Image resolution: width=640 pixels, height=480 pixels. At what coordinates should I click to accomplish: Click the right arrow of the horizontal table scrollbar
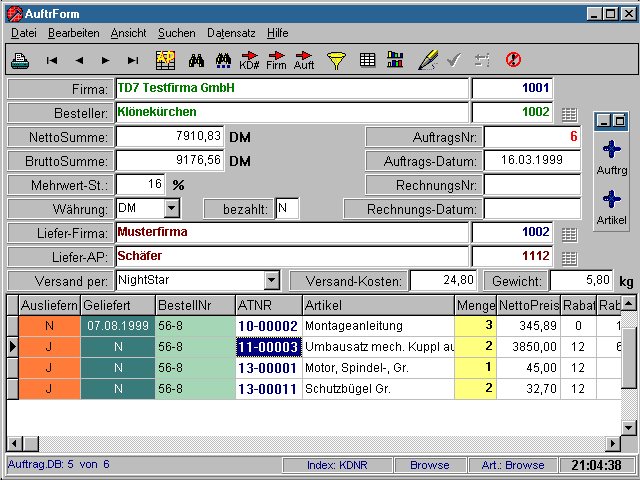point(613,442)
